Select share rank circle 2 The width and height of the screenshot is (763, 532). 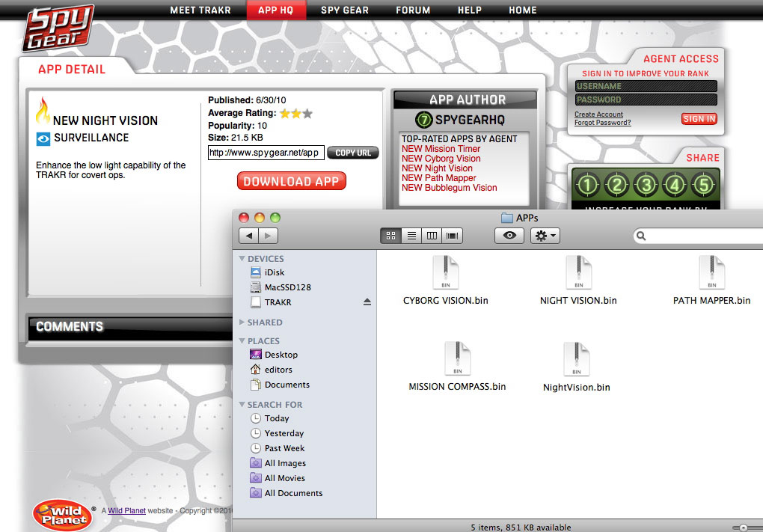click(x=616, y=185)
